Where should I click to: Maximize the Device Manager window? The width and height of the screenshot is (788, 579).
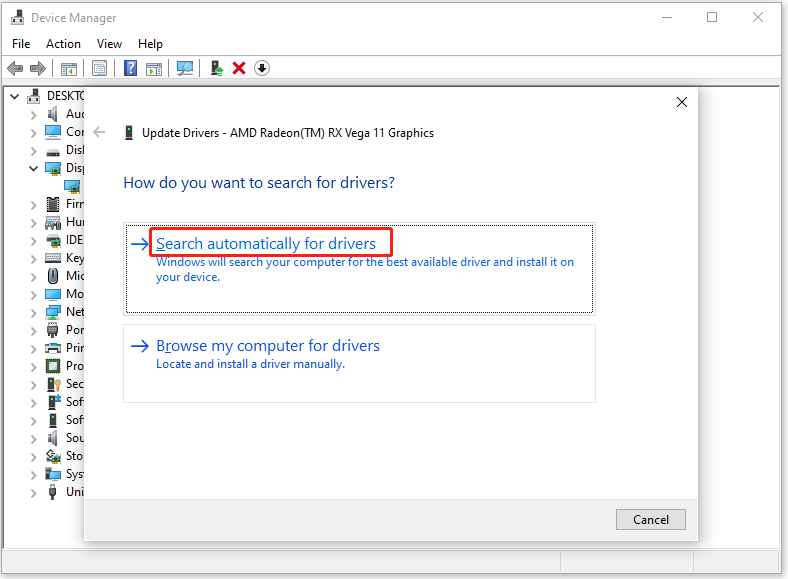pos(712,17)
